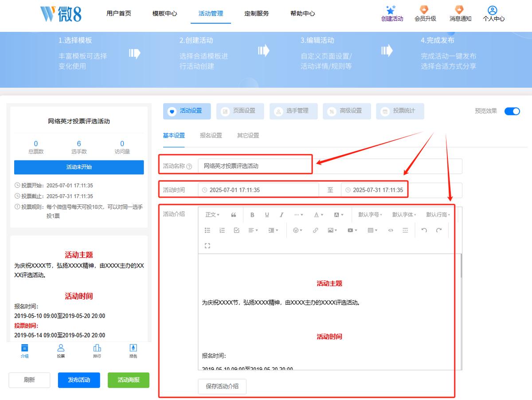Click the 活动未开始 status button
532x400 pixels.
click(79, 167)
